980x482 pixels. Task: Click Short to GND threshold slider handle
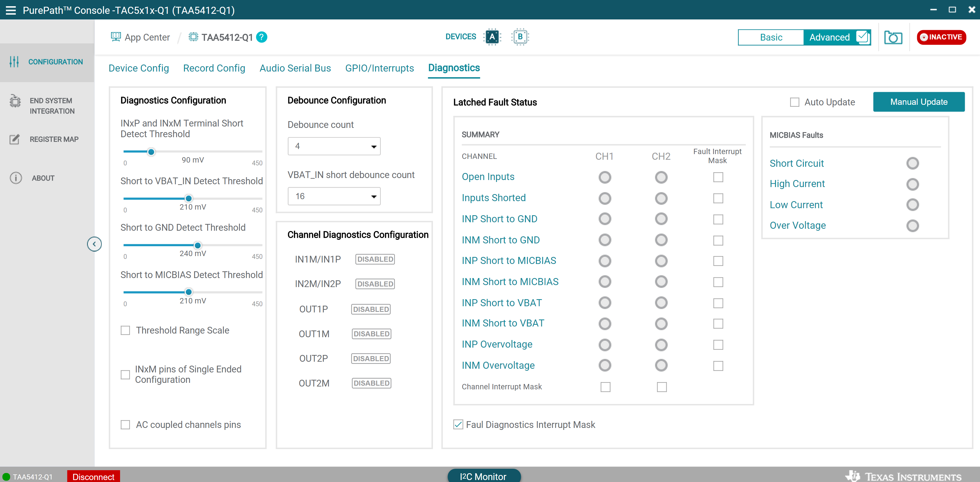[x=198, y=246]
